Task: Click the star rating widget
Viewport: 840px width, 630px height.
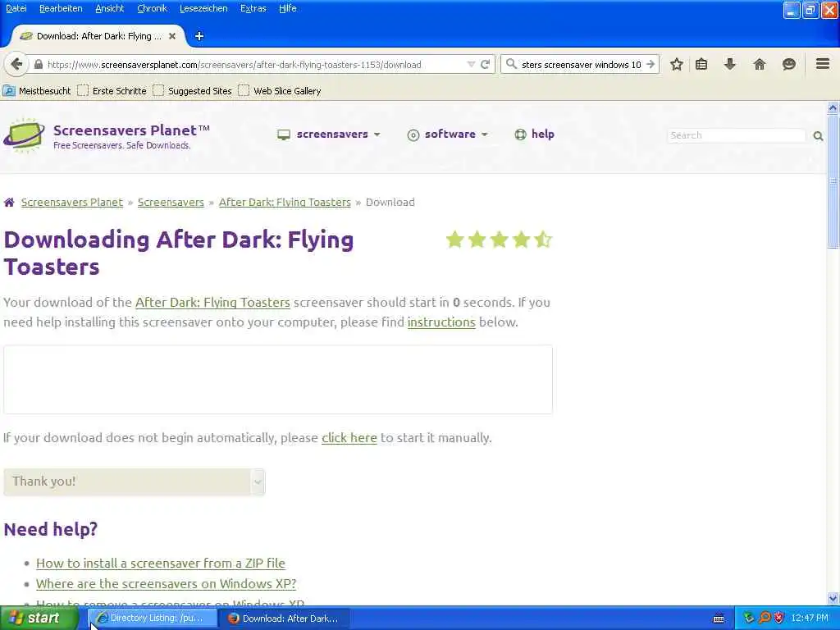Action: [499, 240]
